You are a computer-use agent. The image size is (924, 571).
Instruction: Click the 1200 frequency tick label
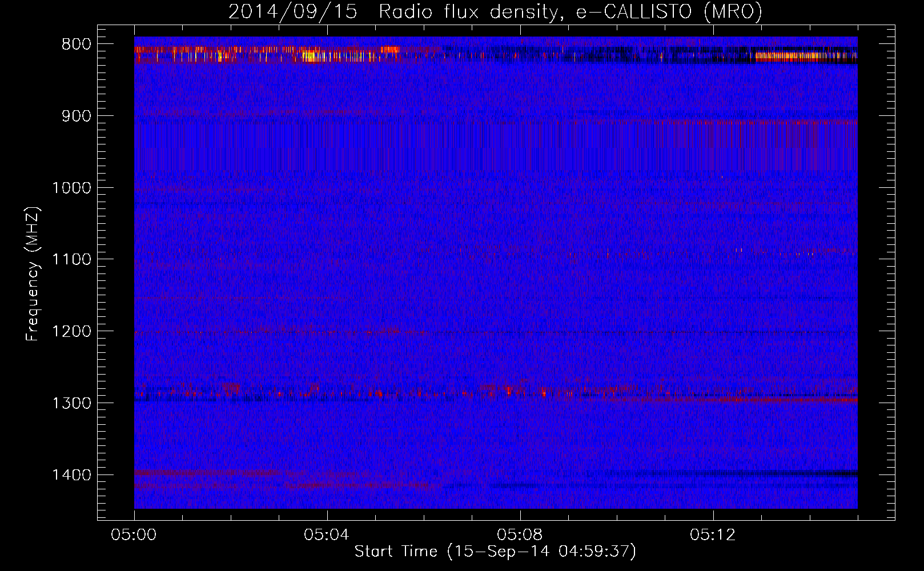pyautogui.click(x=71, y=332)
